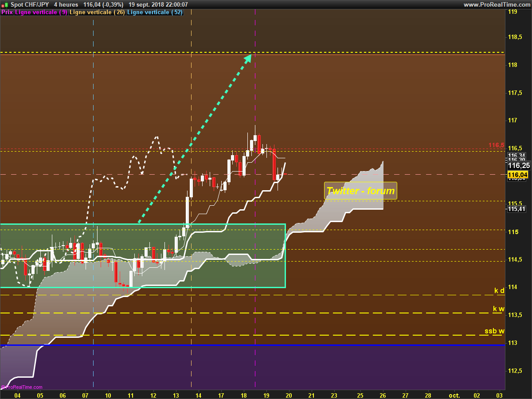Open the www.ProRealTime.com link

click(497, 4)
